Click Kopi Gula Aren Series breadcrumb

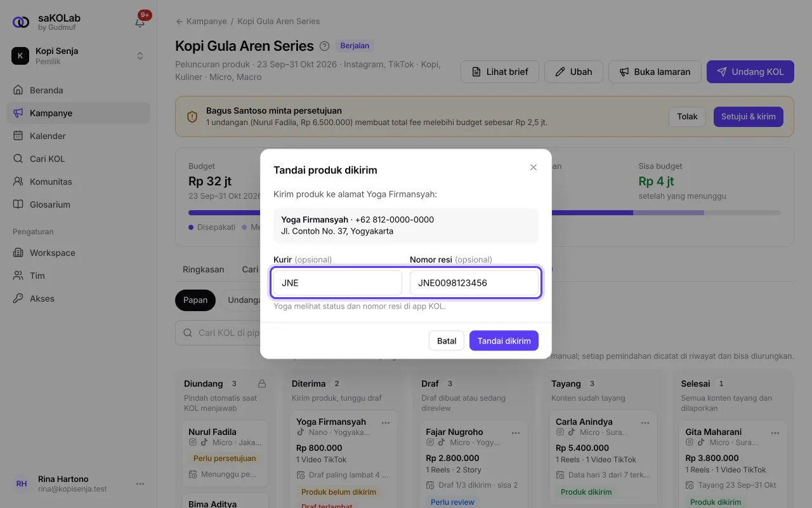pyautogui.click(x=278, y=21)
